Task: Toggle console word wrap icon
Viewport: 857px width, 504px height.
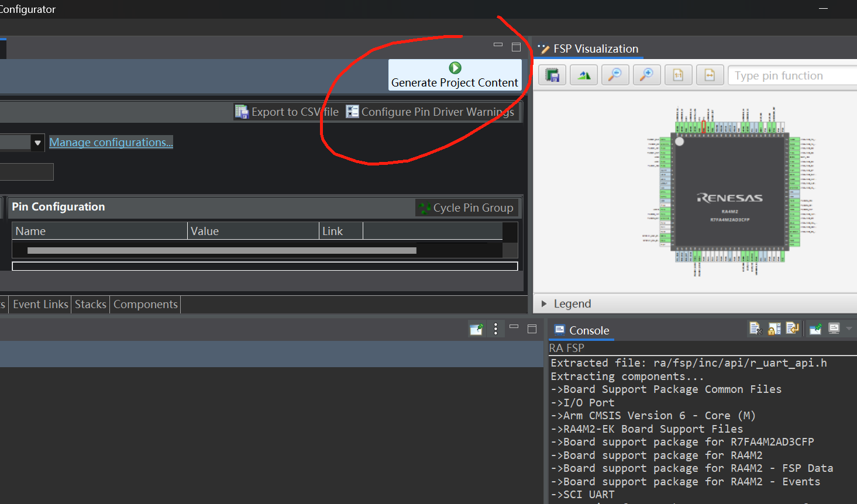Action: (x=792, y=329)
